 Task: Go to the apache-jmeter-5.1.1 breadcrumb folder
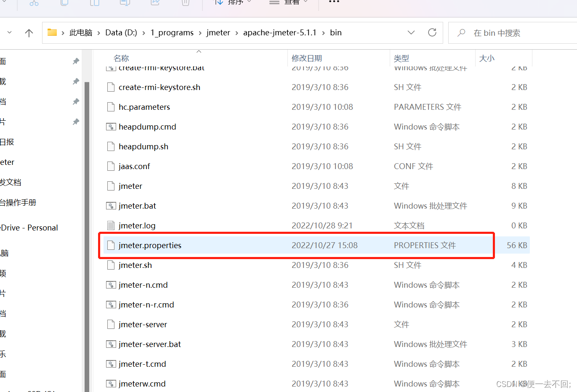tap(280, 32)
